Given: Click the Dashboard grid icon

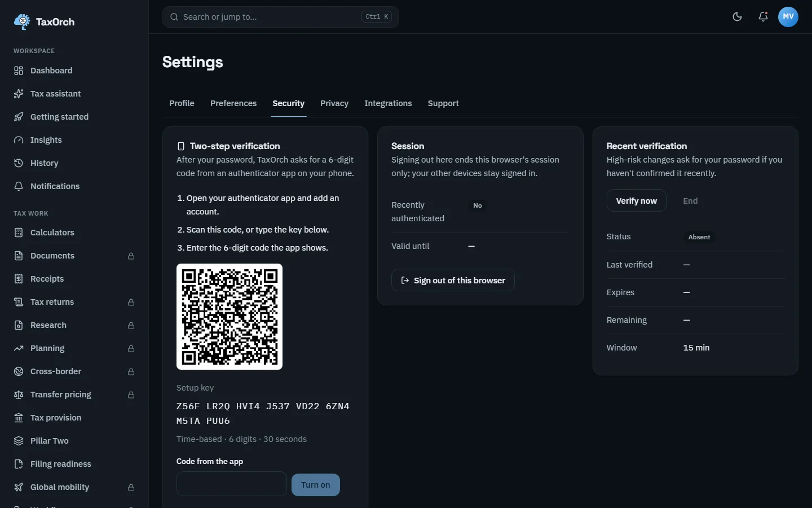Looking at the screenshot, I should [19, 71].
